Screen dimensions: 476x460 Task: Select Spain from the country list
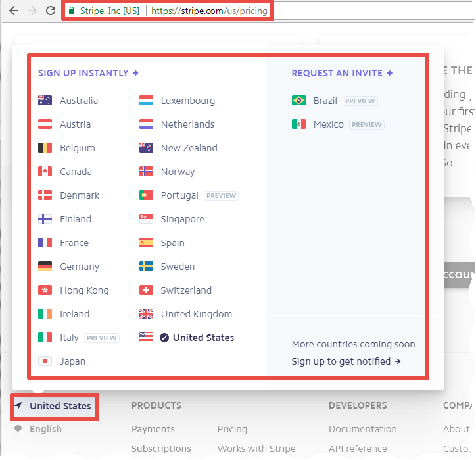click(x=172, y=243)
